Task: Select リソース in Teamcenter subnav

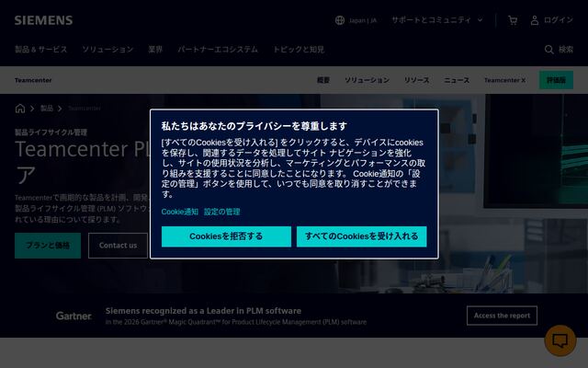Action: click(x=416, y=80)
